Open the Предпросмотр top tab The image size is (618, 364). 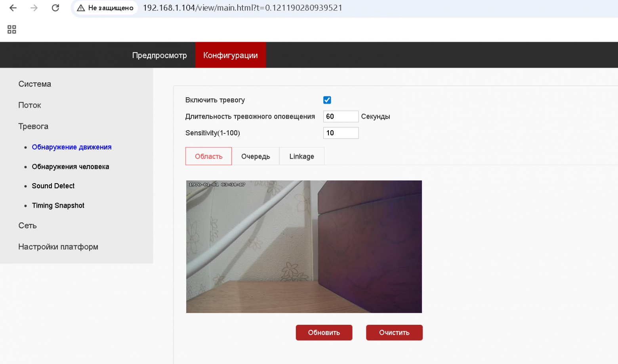click(159, 55)
